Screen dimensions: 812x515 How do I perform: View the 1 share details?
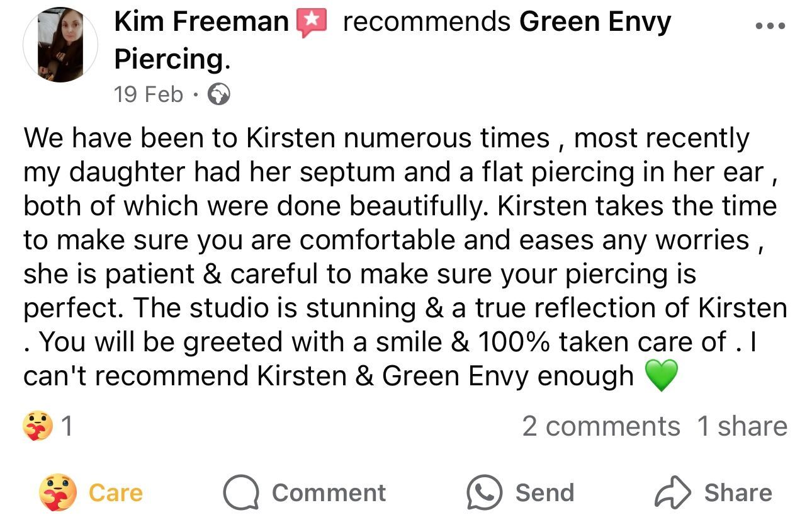[742, 426]
